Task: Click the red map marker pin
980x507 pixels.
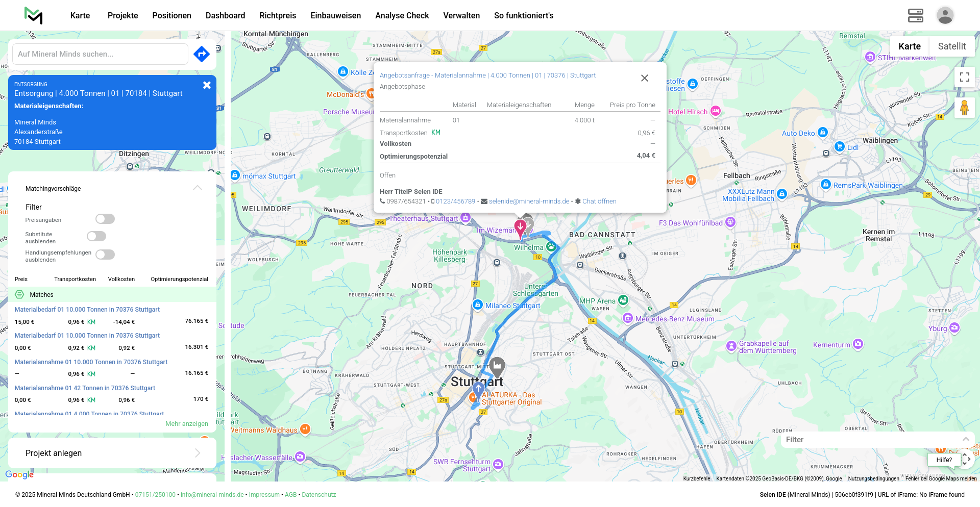Action: (520, 228)
